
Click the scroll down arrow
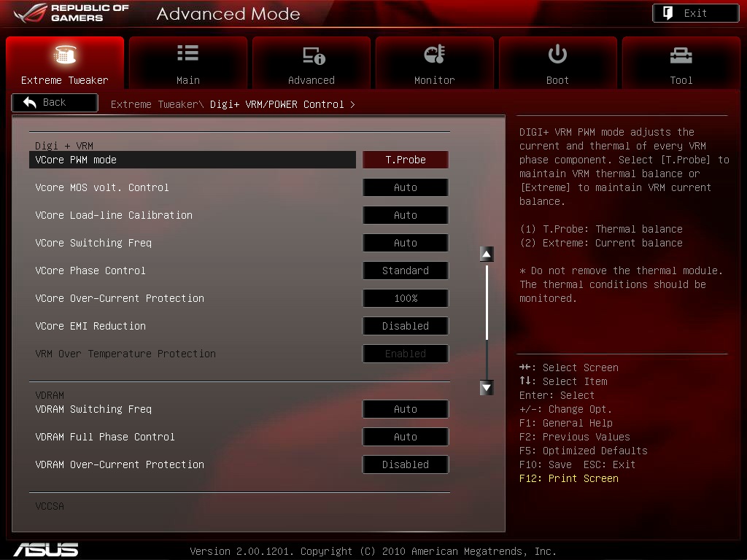pyautogui.click(x=487, y=388)
